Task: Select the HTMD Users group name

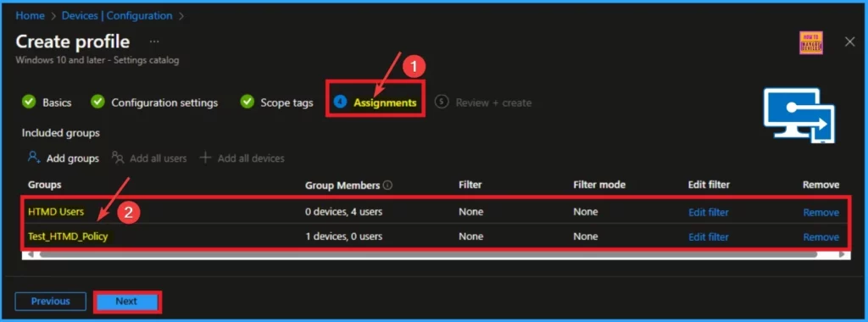Action: pos(57,212)
